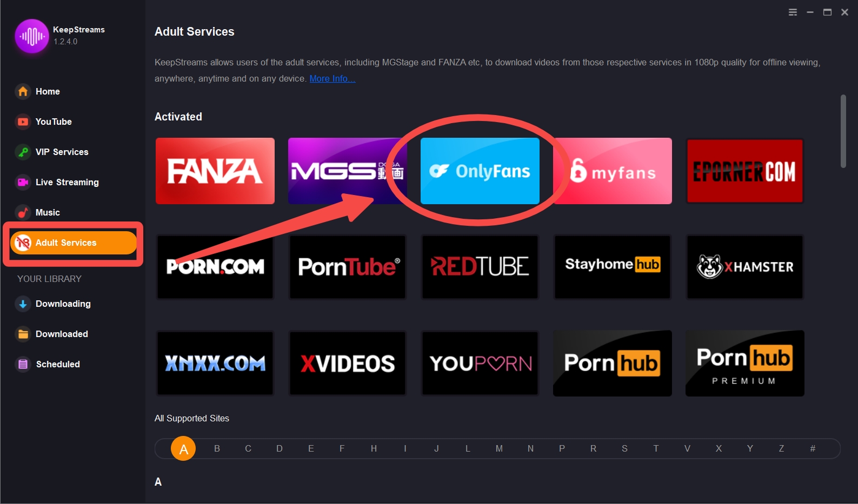The width and height of the screenshot is (858, 504).
Task: Open the EPORNER.COM tile
Action: (x=745, y=171)
